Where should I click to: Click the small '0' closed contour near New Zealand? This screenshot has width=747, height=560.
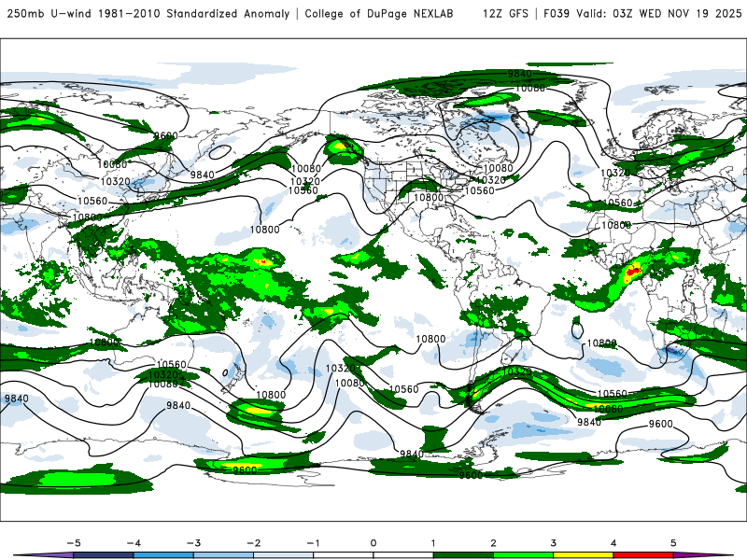pos(225,372)
